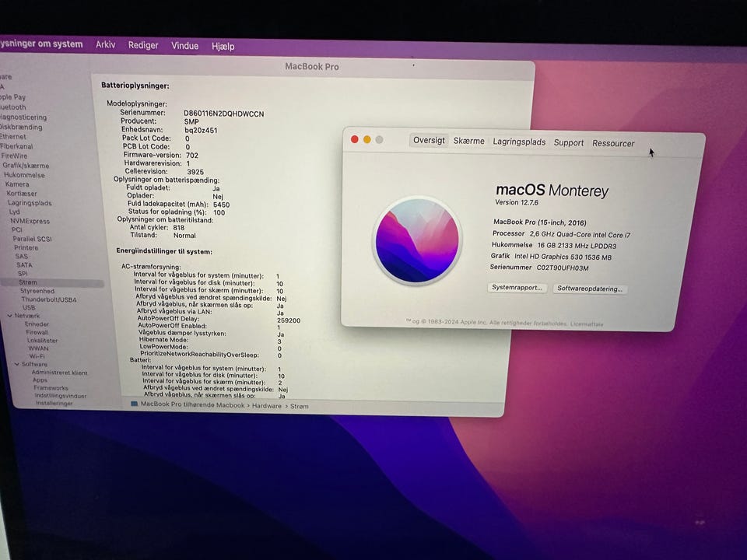Collapse the Netværk section in sidebar
747x560 pixels.
[x=9, y=315]
